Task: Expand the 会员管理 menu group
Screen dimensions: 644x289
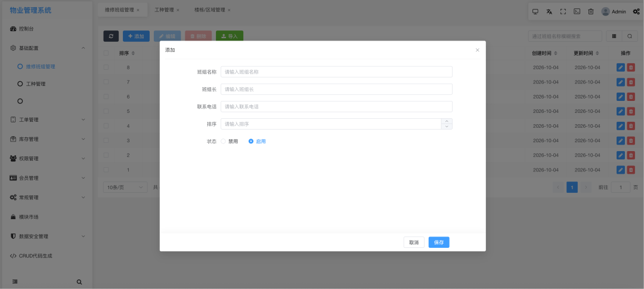Action: (48, 178)
